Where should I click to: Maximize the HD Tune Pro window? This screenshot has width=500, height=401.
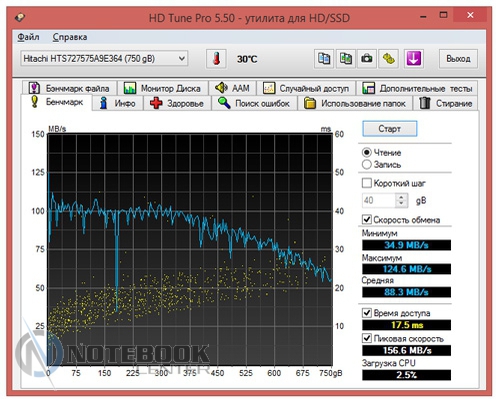click(443, 15)
